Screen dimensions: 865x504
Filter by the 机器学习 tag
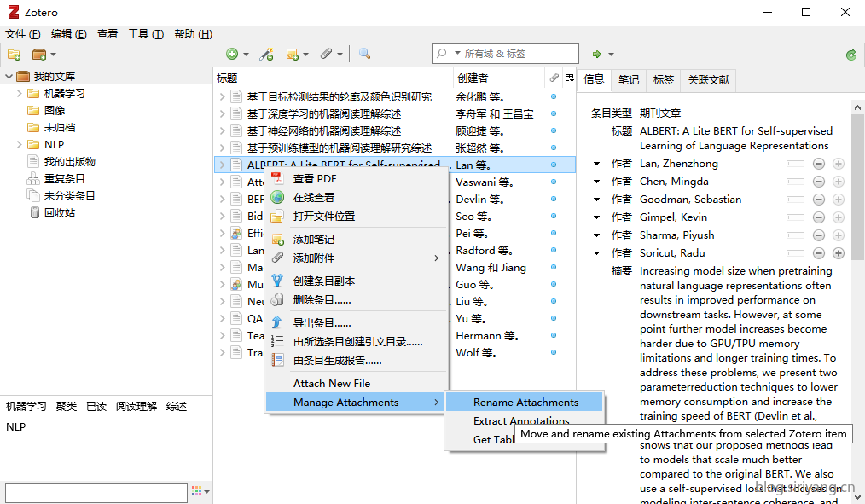click(x=26, y=407)
